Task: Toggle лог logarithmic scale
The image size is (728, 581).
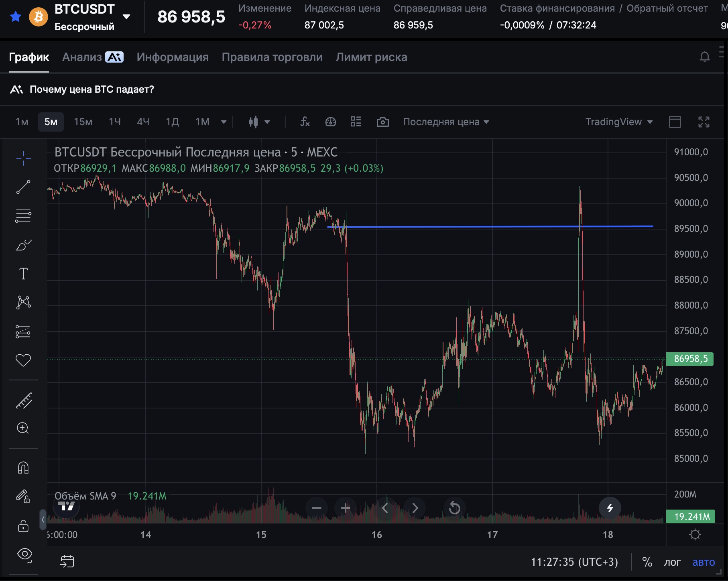Action: point(672,562)
